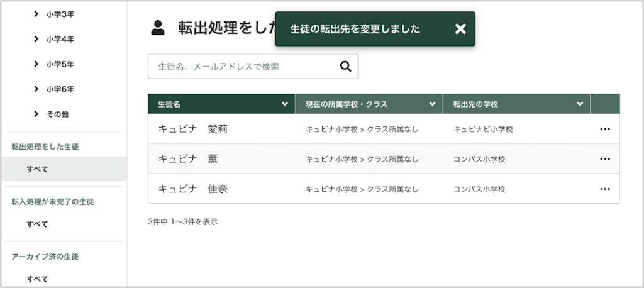This screenshot has height=288, width=644.
Task: Open 現在の所属学校・クラス column dropdown arrow
Action: 432,104
